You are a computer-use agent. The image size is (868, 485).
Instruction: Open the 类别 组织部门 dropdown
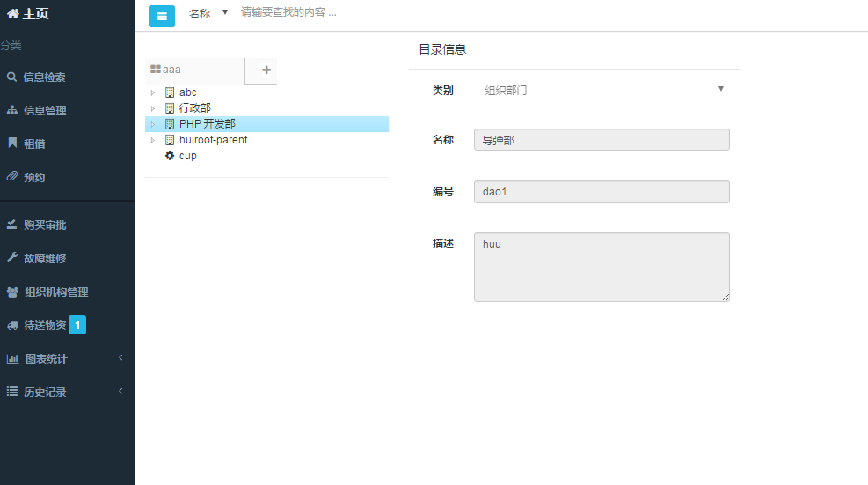[x=603, y=90]
